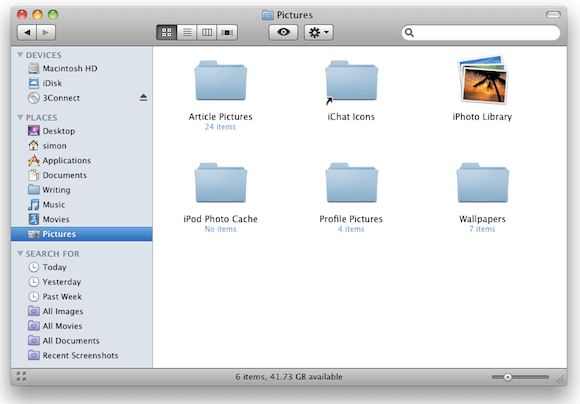
Task: Click the Yesterday search clock icon
Action: [34, 282]
